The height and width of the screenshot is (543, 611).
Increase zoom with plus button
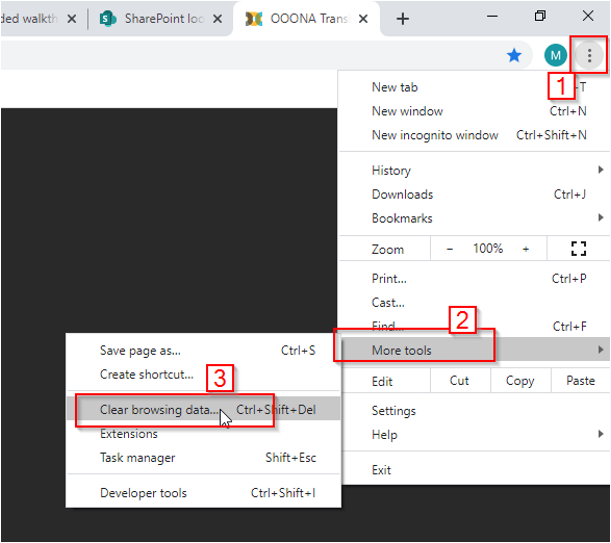526,248
